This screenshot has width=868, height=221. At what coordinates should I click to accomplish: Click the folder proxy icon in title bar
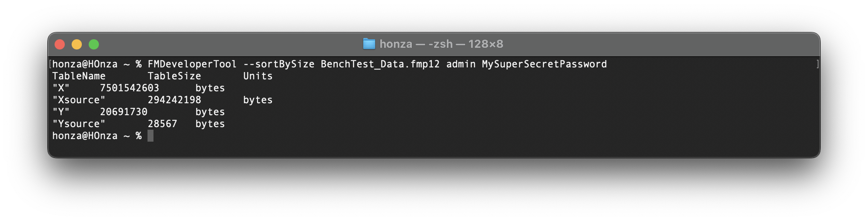tap(369, 44)
